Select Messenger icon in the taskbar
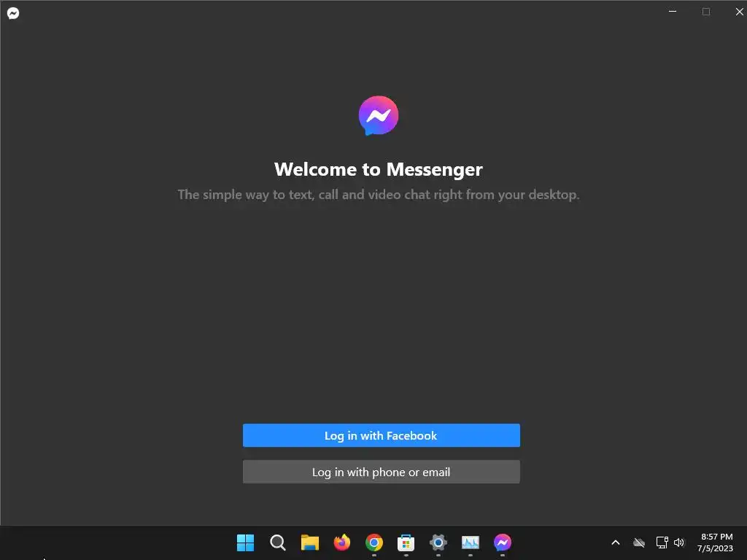Screen dimensions: 747x560 tap(503, 542)
